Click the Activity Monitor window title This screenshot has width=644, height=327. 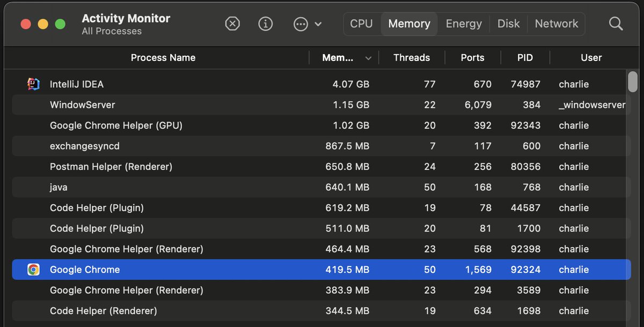pyautogui.click(x=126, y=18)
